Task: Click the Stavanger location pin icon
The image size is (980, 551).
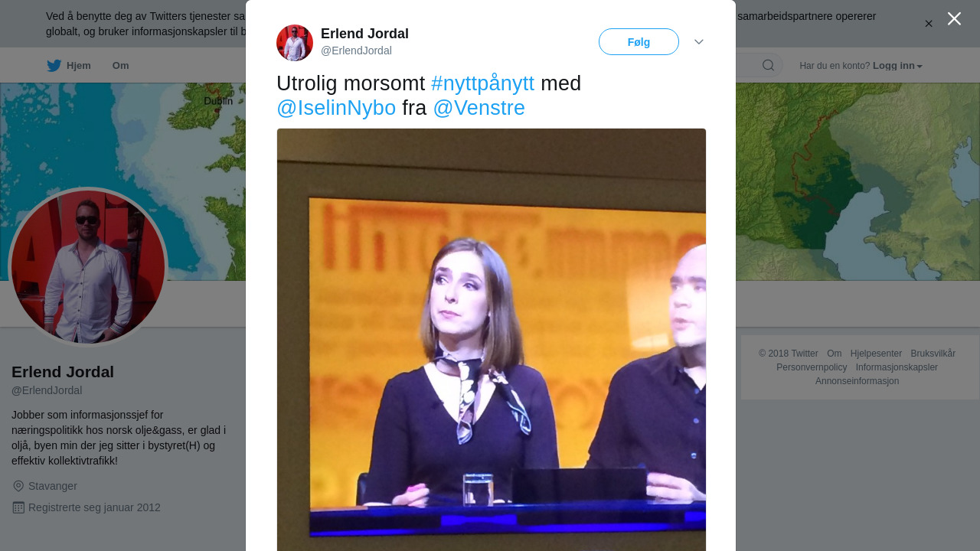Action: (x=18, y=486)
